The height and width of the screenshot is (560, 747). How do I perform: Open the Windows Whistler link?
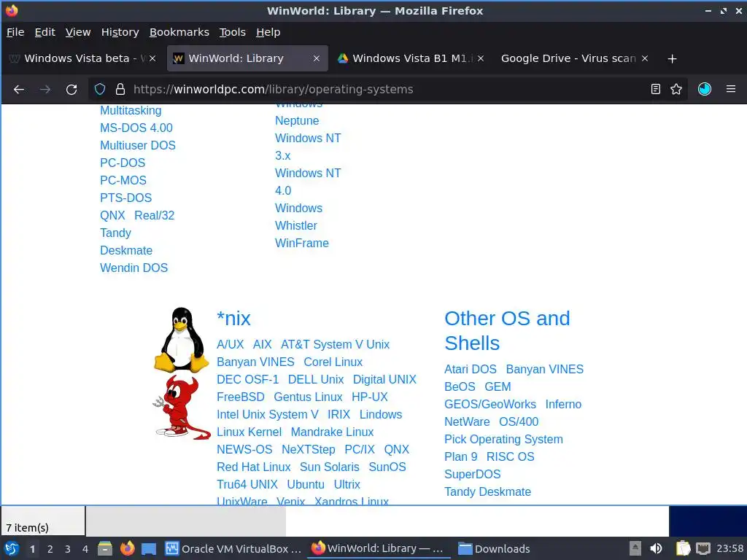298,217
